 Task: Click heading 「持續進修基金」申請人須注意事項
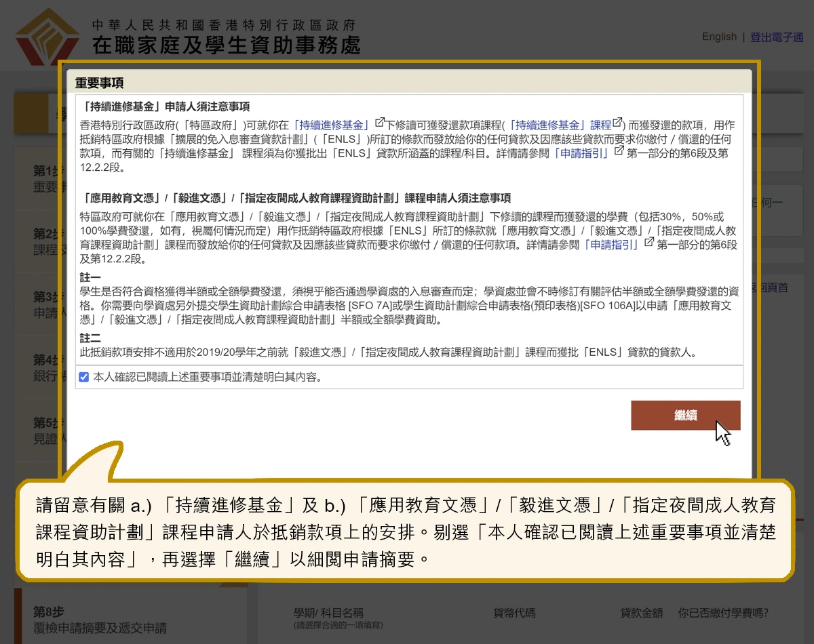pyautogui.click(x=165, y=106)
